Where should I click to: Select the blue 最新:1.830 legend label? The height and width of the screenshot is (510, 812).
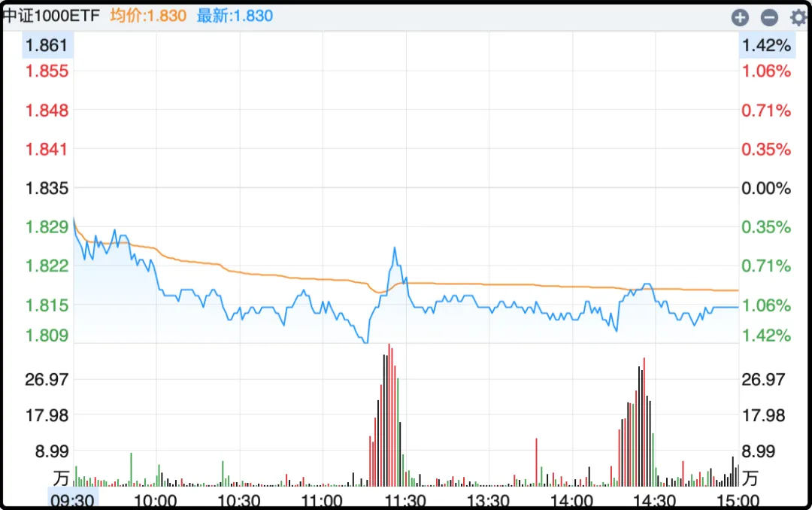pos(235,16)
